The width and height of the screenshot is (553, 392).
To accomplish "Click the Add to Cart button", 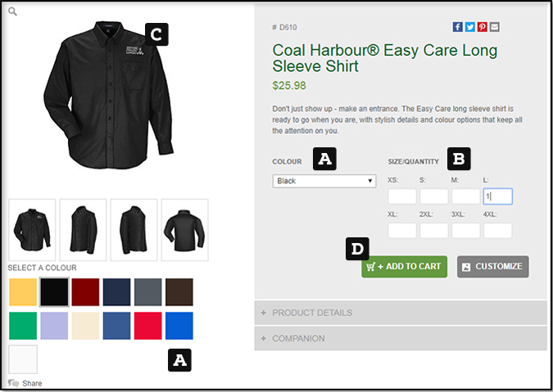I will 404,267.
